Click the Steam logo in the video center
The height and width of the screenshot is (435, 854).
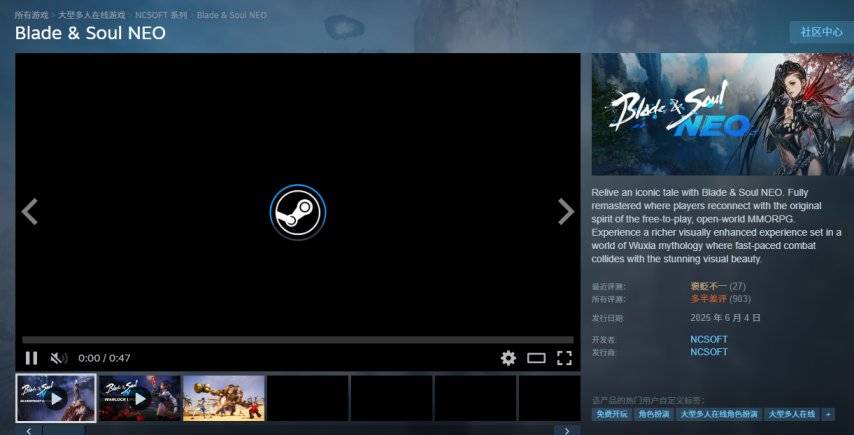point(298,211)
